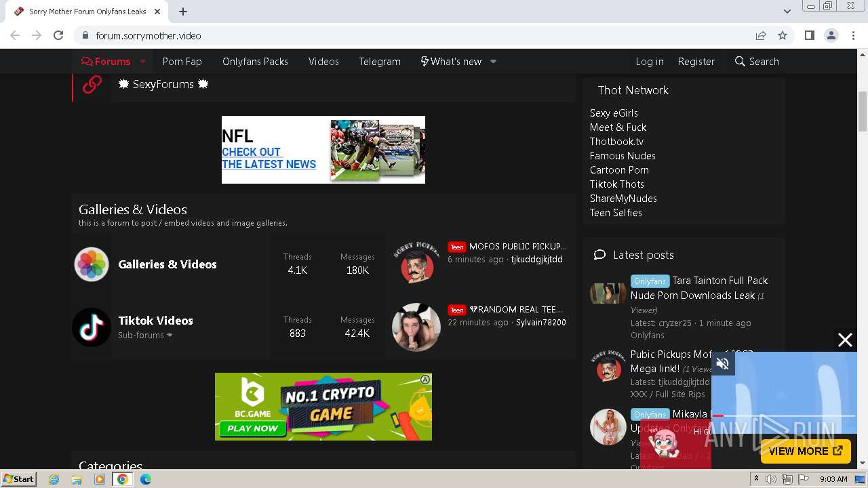Click the Sorry Mother avatar in Galleries row
This screenshot has height=488, width=868.
(416, 264)
